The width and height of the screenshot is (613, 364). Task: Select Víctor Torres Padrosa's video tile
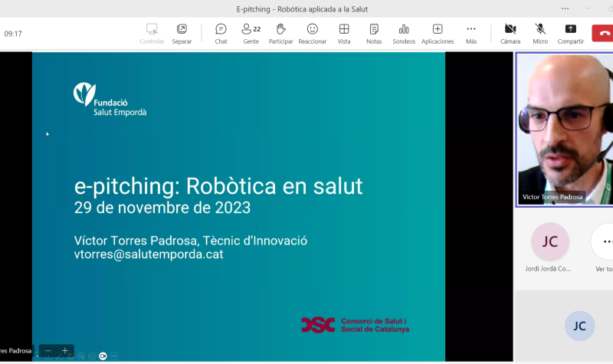pyautogui.click(x=564, y=129)
